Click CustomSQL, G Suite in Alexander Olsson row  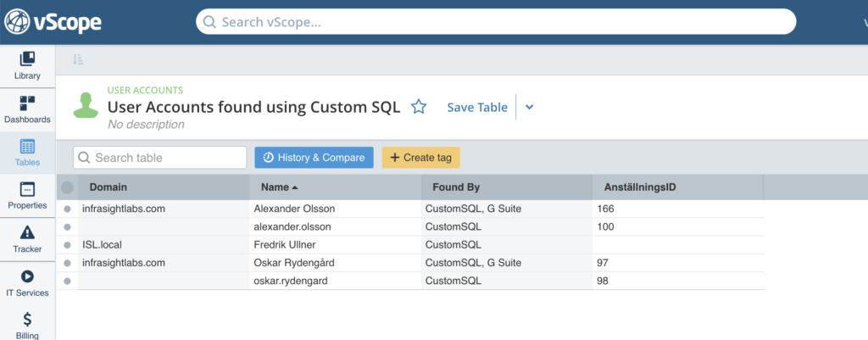473,209
